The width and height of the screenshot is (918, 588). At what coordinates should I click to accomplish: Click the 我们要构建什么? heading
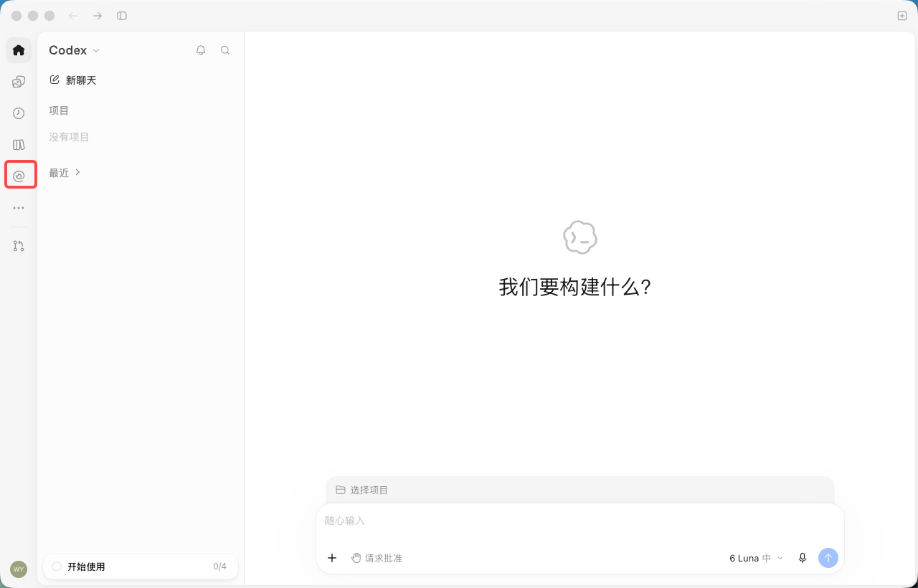coord(576,288)
